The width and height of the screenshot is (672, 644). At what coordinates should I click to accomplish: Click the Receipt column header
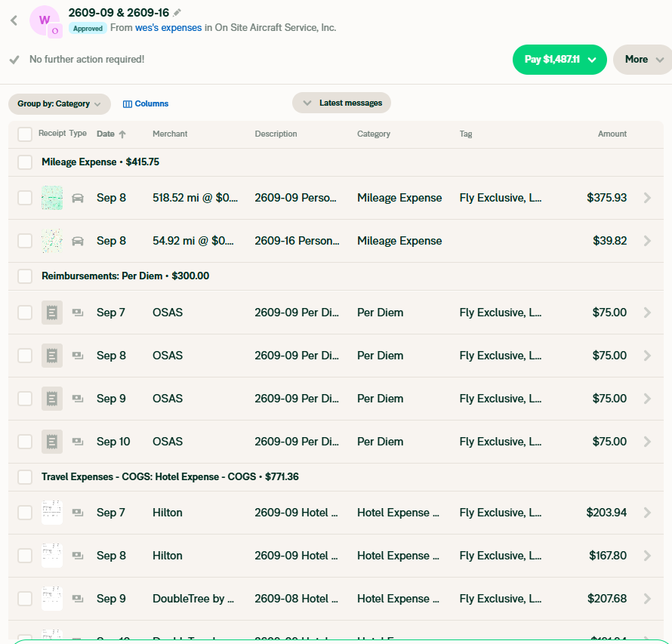tap(52, 134)
